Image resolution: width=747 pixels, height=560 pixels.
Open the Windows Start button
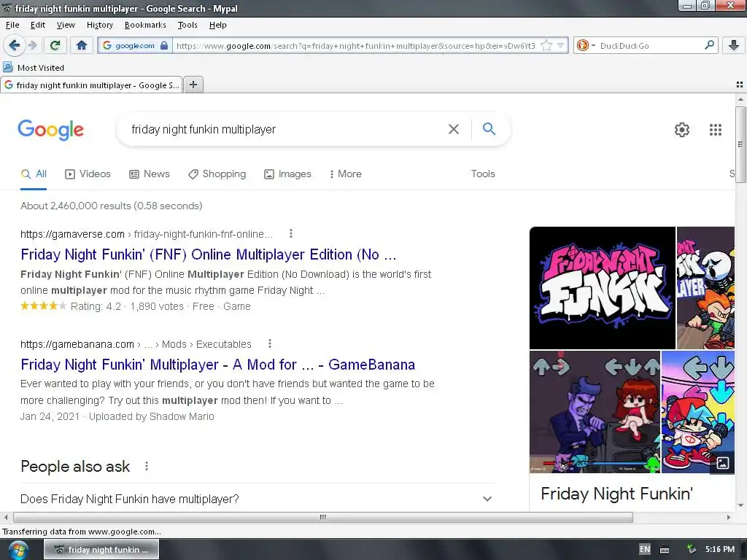click(18, 550)
